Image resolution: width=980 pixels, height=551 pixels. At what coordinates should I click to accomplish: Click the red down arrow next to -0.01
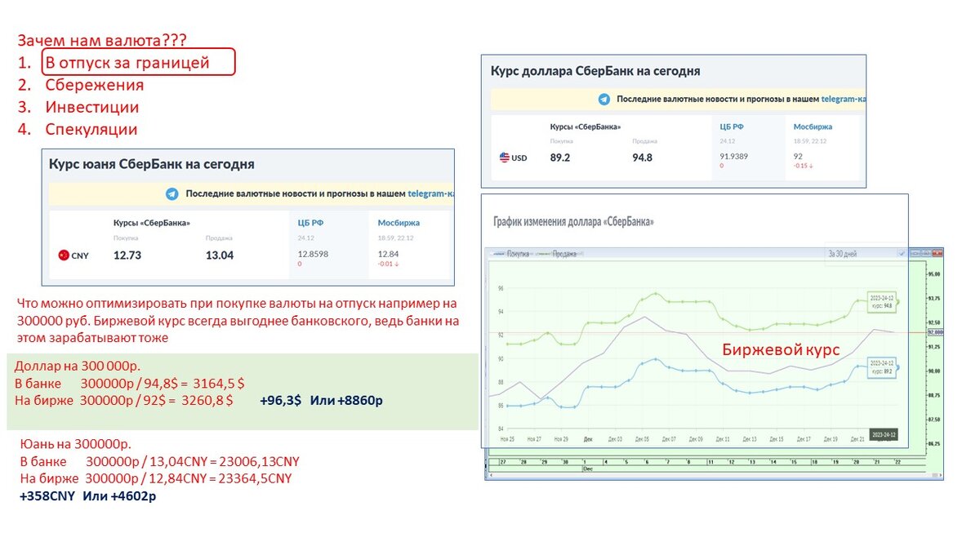coord(399,264)
